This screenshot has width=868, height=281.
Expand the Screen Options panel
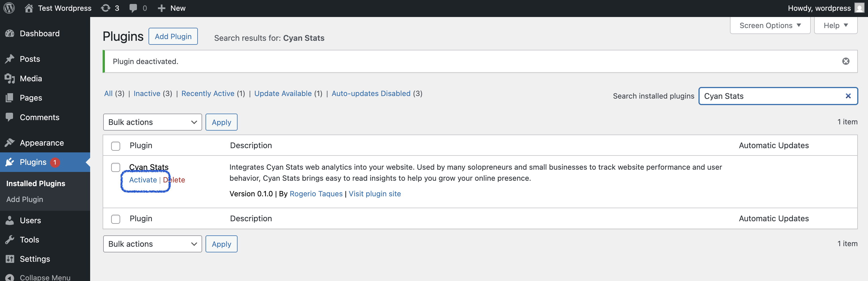coord(770,25)
